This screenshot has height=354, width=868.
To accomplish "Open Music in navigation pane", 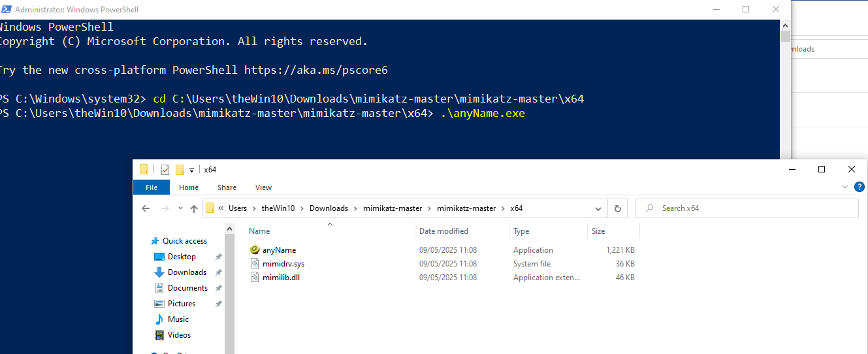I will point(178,319).
